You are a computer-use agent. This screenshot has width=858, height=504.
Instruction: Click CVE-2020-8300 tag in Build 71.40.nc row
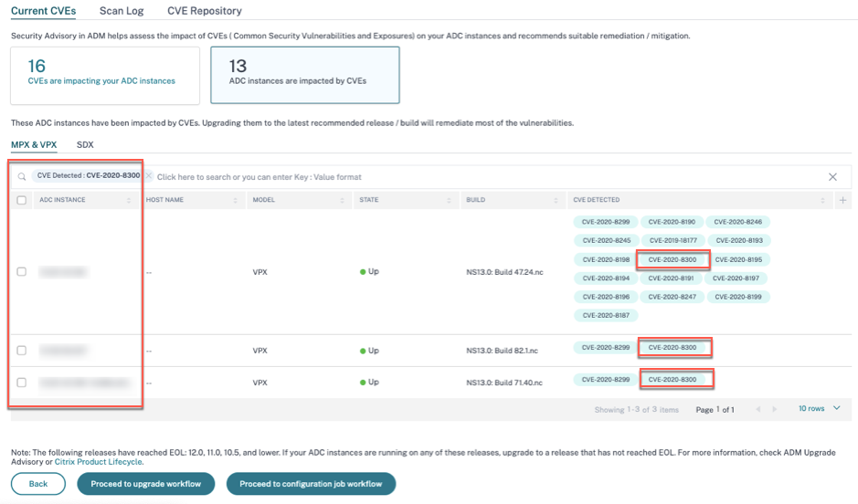pyautogui.click(x=672, y=379)
